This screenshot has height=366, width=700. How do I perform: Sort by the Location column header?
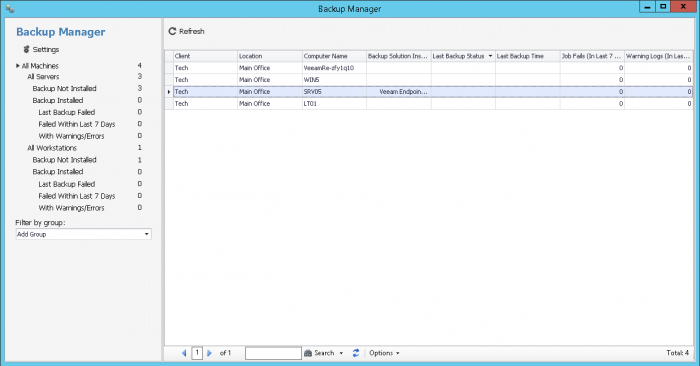pos(270,56)
